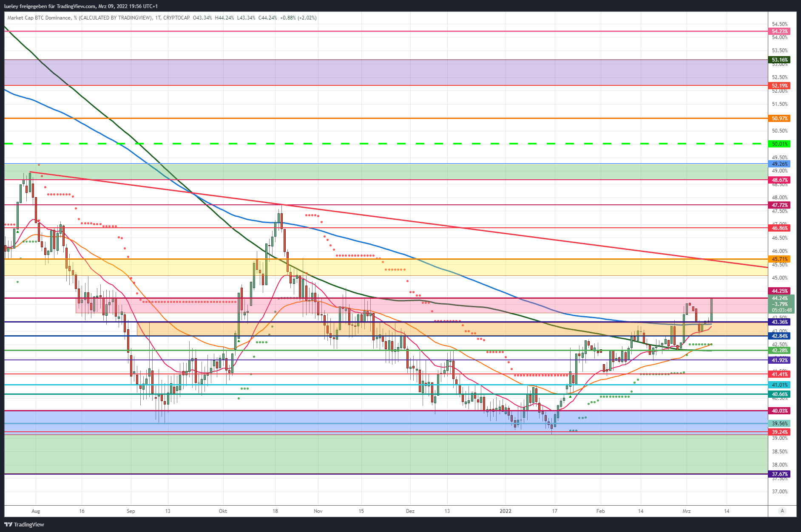
Task: Click the auto-scale "A" button on the price axis
Action: click(x=782, y=511)
